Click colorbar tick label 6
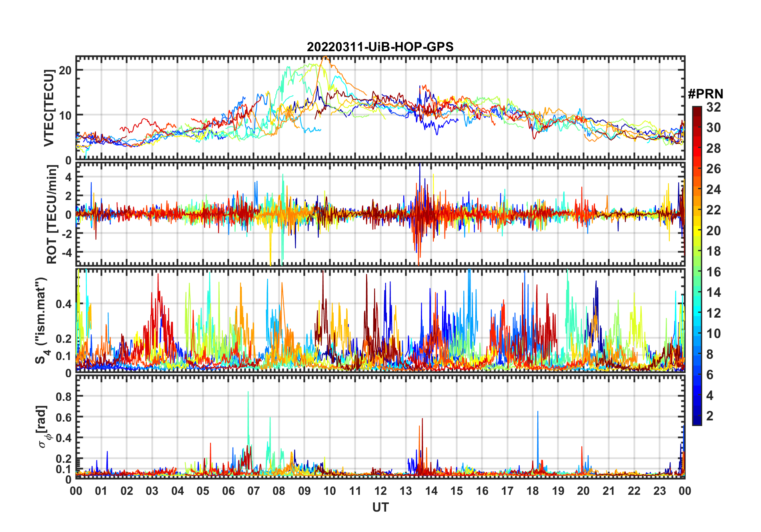The width and height of the screenshot is (761, 532). pyautogui.click(x=710, y=375)
